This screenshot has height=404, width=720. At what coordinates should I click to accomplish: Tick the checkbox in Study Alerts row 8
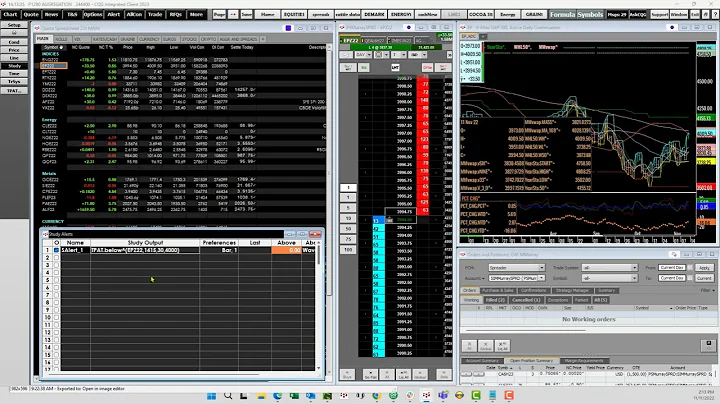point(56,303)
